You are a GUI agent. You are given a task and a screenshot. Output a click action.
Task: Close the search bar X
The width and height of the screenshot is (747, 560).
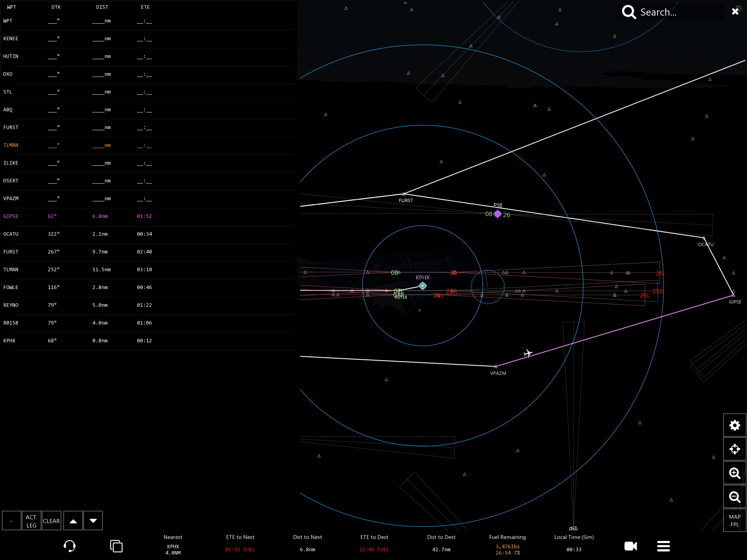point(735,12)
